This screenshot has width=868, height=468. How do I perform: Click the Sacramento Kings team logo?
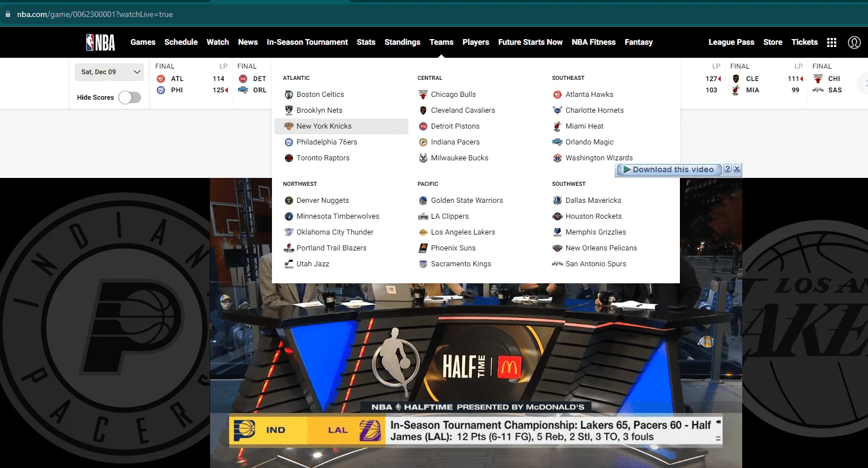pyautogui.click(x=423, y=264)
